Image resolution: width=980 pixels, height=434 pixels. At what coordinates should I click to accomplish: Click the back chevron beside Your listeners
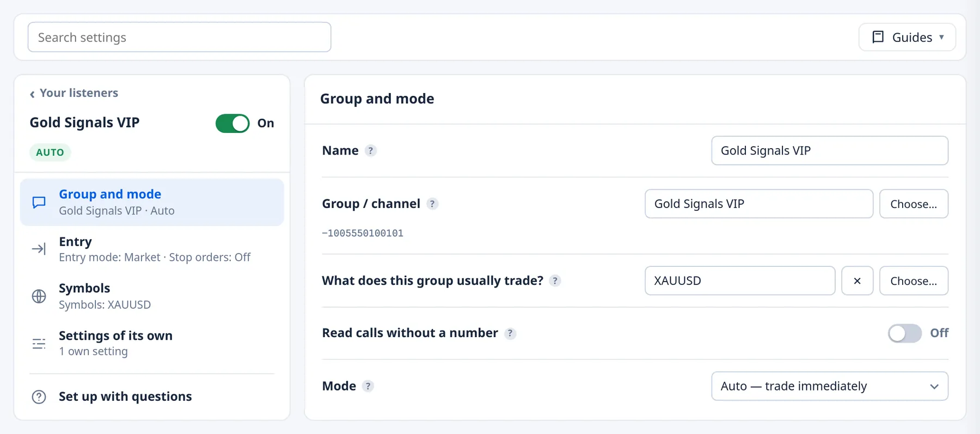click(32, 94)
